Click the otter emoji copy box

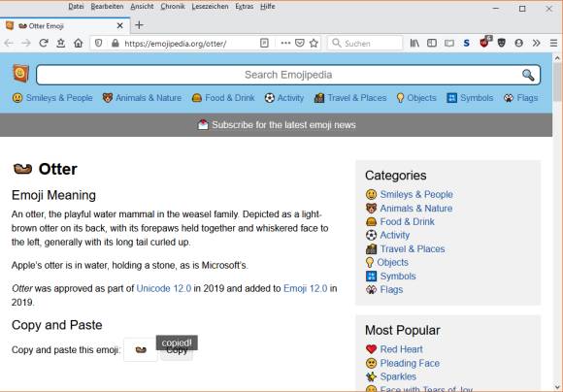(x=141, y=349)
